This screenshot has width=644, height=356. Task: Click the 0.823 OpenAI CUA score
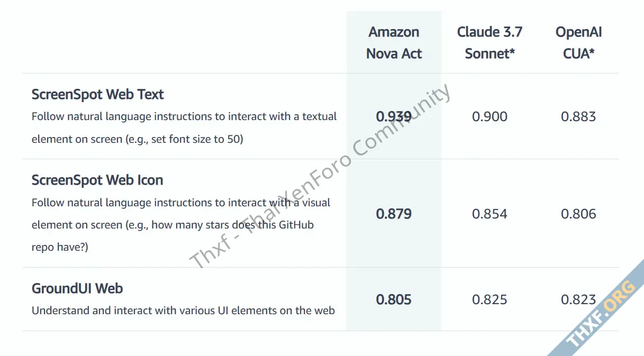point(578,300)
